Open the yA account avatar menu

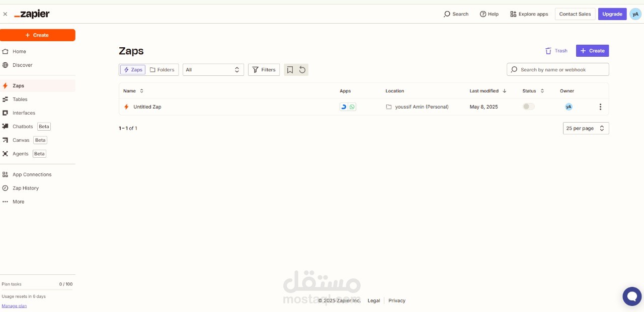pos(635,14)
